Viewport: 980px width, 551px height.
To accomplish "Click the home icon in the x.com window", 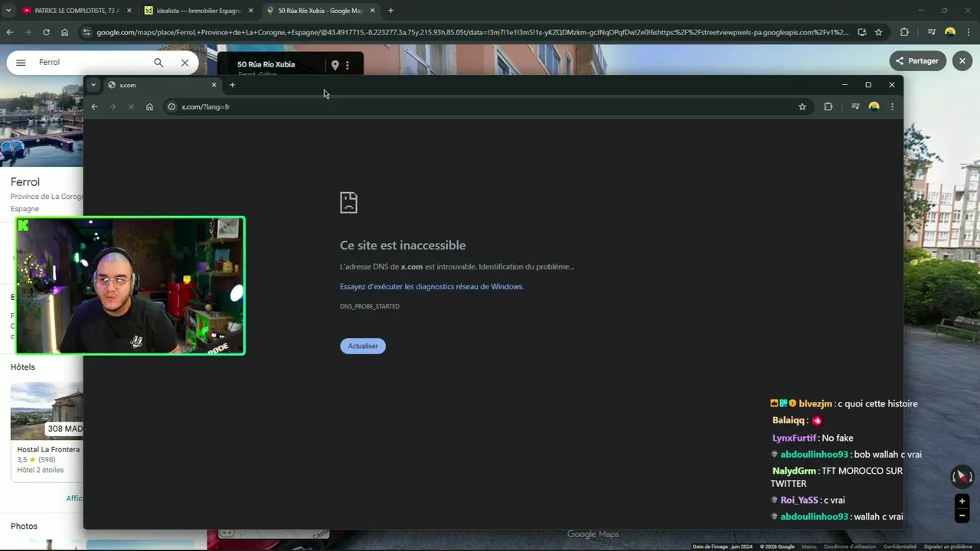I will tap(149, 106).
